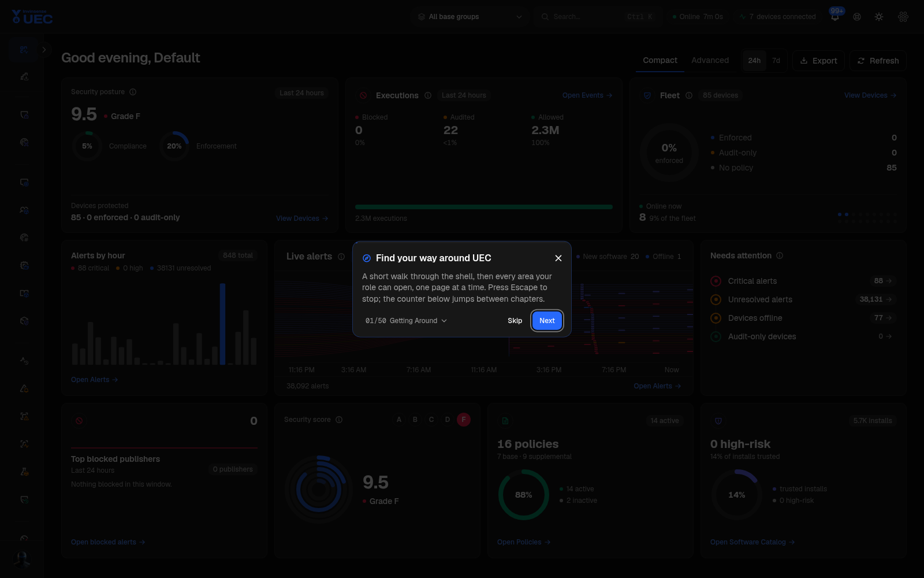Screen dimensions: 924x578
Task: Open blocked alerts link
Action: point(108,542)
